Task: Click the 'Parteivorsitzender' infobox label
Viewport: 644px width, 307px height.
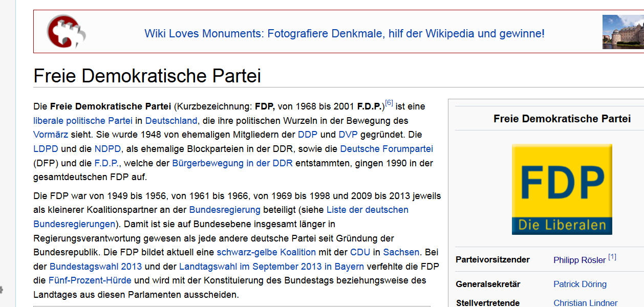Action: coord(492,259)
